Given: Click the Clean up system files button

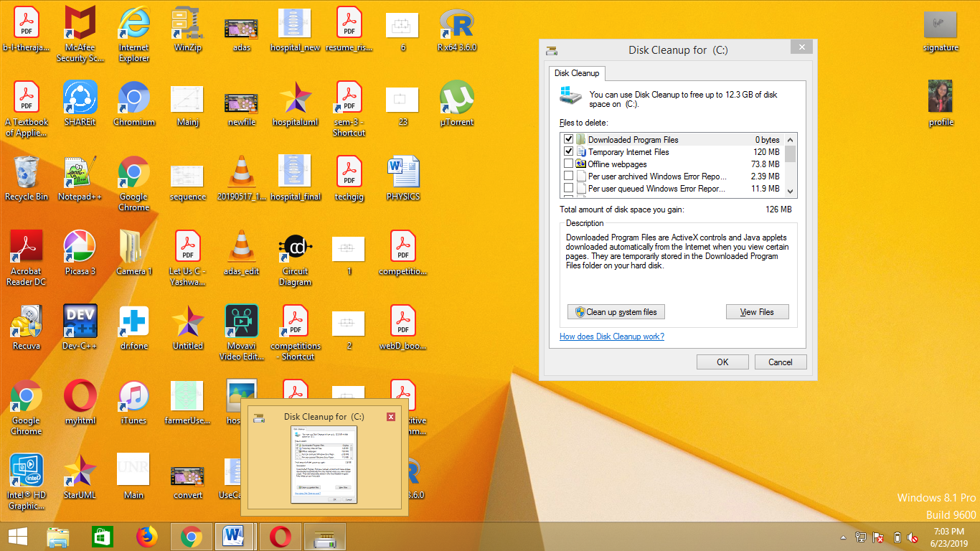Looking at the screenshot, I should tap(616, 311).
